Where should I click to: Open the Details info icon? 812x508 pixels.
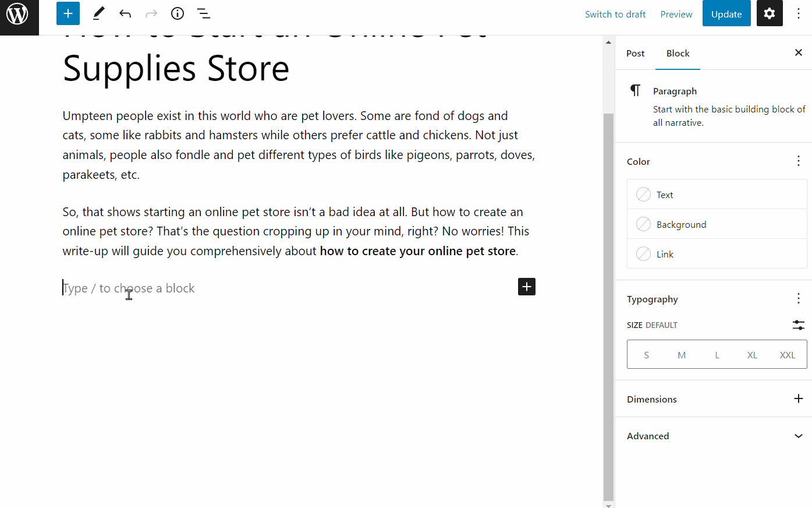pyautogui.click(x=178, y=13)
